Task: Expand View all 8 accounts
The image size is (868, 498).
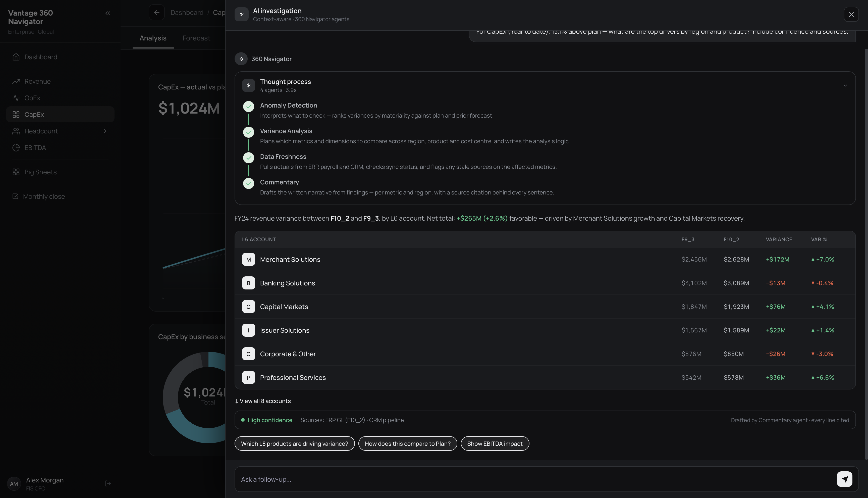Action: pyautogui.click(x=262, y=401)
